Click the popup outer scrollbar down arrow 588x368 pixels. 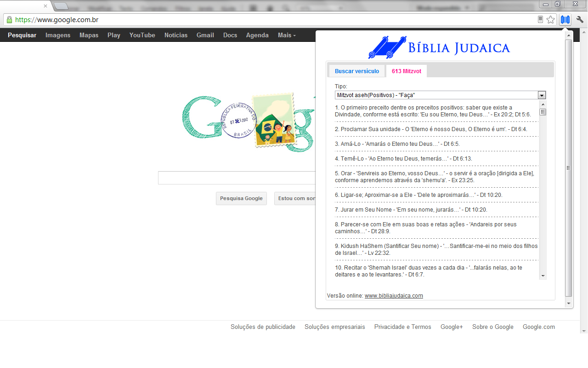pos(569,304)
